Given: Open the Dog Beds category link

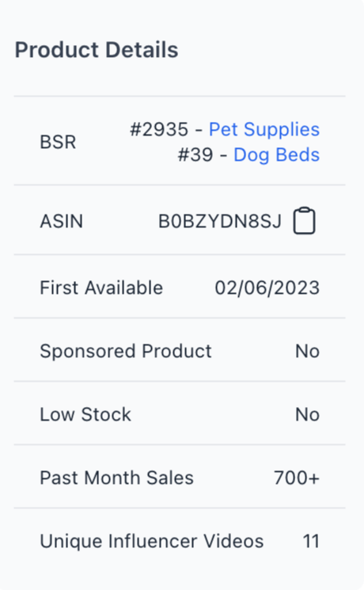Looking at the screenshot, I should 277,155.
